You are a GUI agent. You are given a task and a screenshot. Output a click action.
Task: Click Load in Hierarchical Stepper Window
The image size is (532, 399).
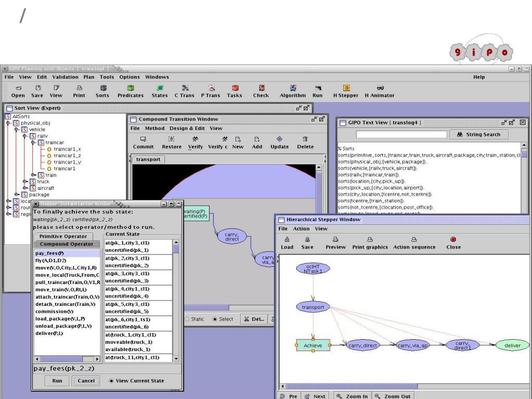287,243
